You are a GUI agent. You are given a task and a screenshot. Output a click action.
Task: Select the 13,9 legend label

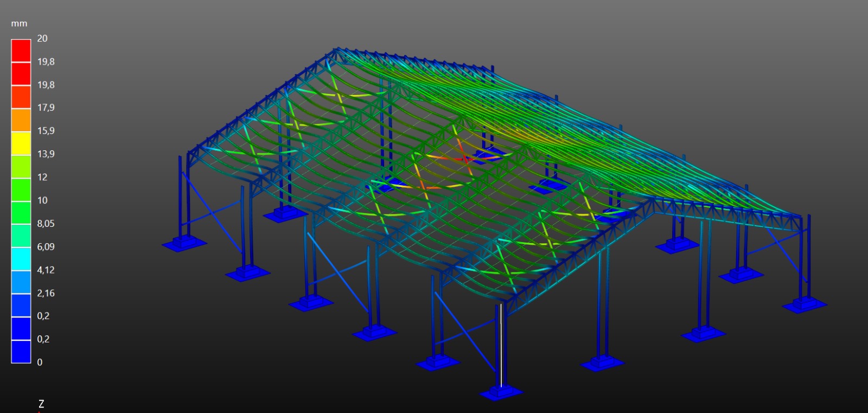coord(46,154)
